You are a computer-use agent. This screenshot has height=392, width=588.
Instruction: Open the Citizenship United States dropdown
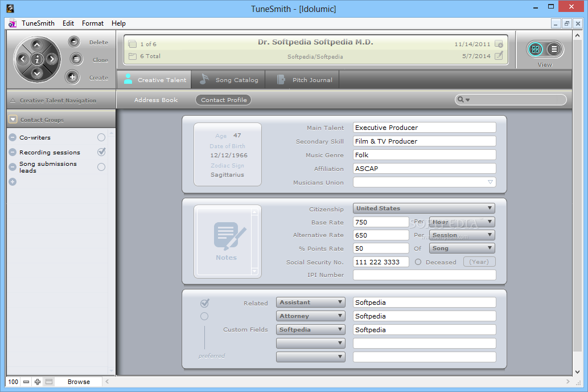click(x=424, y=209)
